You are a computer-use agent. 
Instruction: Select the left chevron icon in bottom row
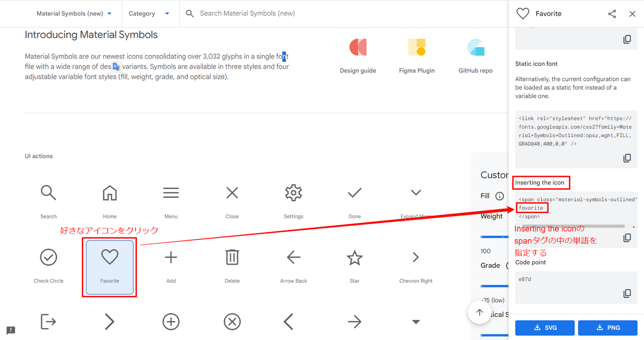coord(288,322)
